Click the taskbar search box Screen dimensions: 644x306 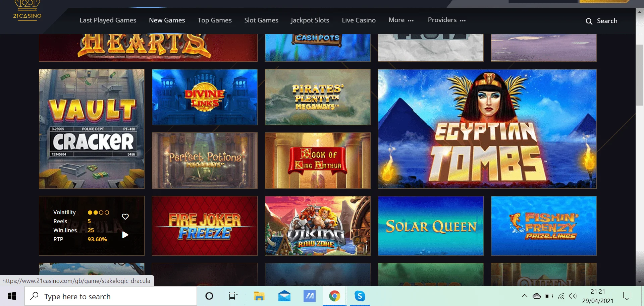(x=111, y=296)
